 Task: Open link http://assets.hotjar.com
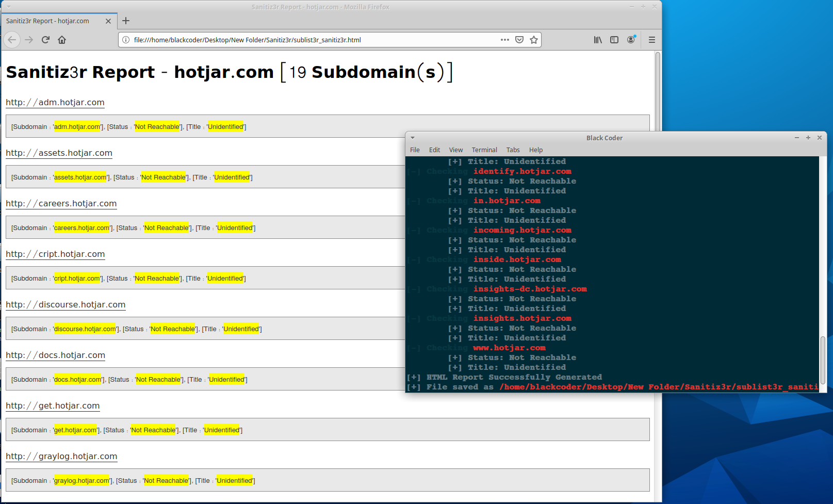[x=59, y=153]
